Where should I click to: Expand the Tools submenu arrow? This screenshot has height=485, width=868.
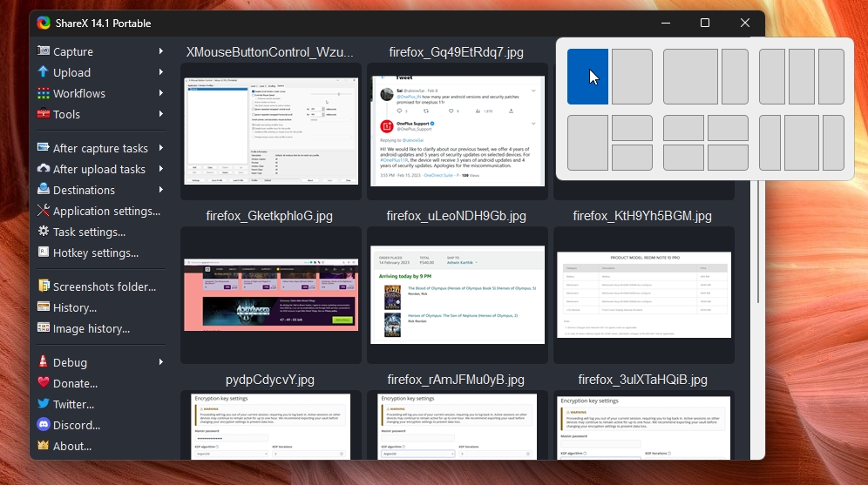tap(160, 114)
